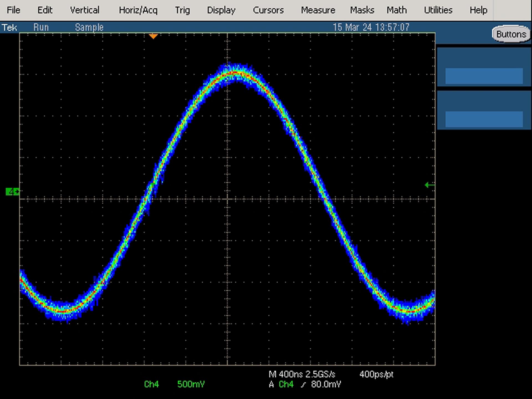Open the Measure menu
The image size is (532, 399).
(x=318, y=10)
